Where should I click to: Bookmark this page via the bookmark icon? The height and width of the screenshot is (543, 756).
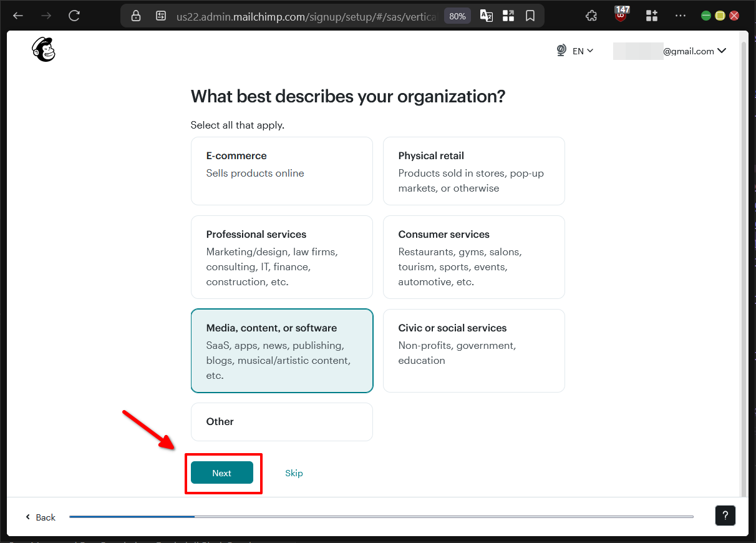coord(530,16)
